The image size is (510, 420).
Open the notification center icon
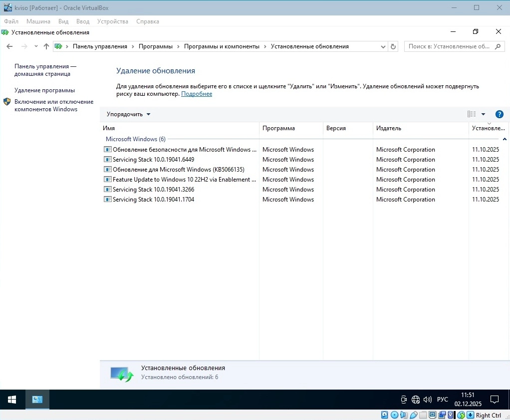click(495, 400)
